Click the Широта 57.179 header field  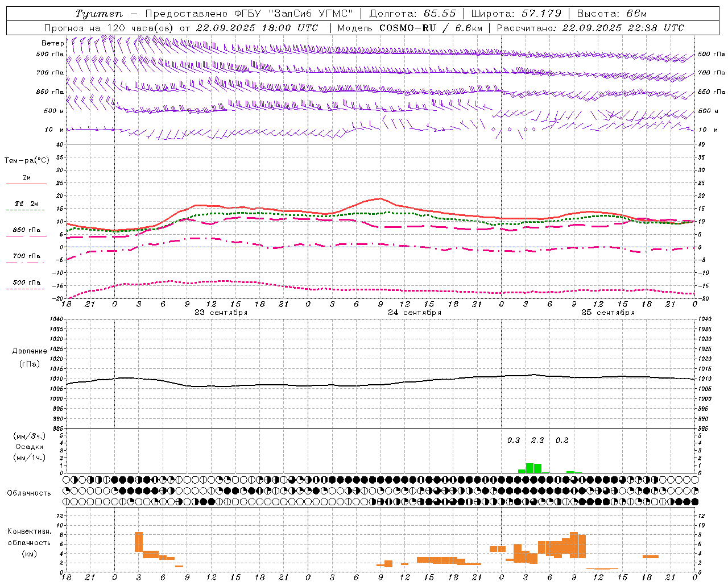[x=516, y=14]
